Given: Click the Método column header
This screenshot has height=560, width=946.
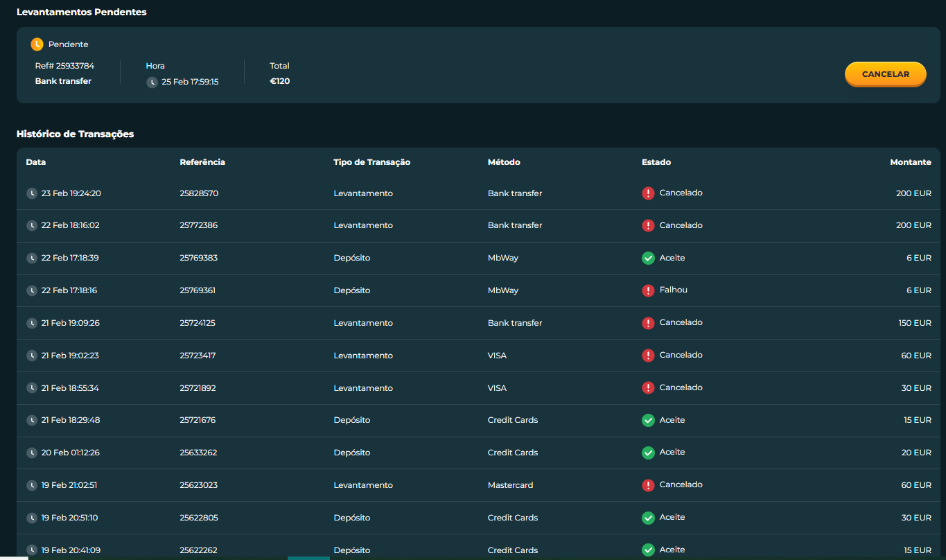Looking at the screenshot, I should click(504, 162).
